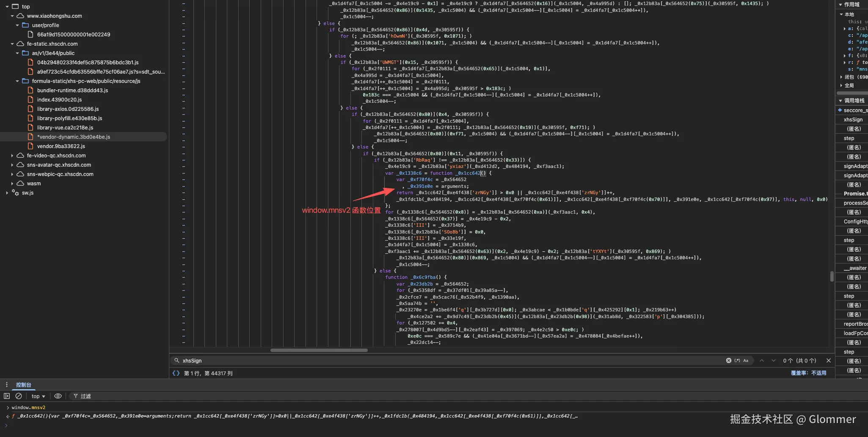Click the code editor horizontal scrollbar
Image resolution: width=868 pixels, height=437 pixels.
point(319,350)
